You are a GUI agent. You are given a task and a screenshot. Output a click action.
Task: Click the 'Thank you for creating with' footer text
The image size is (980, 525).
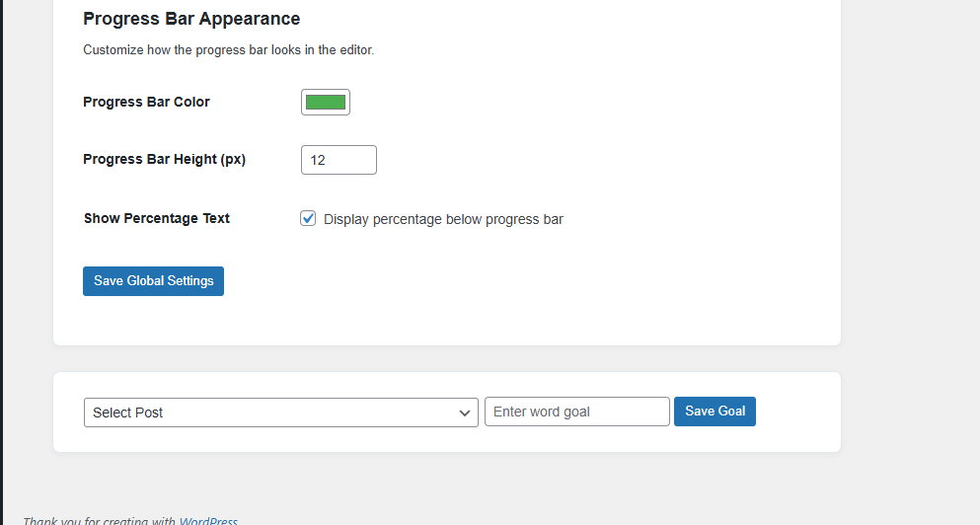click(x=99, y=521)
